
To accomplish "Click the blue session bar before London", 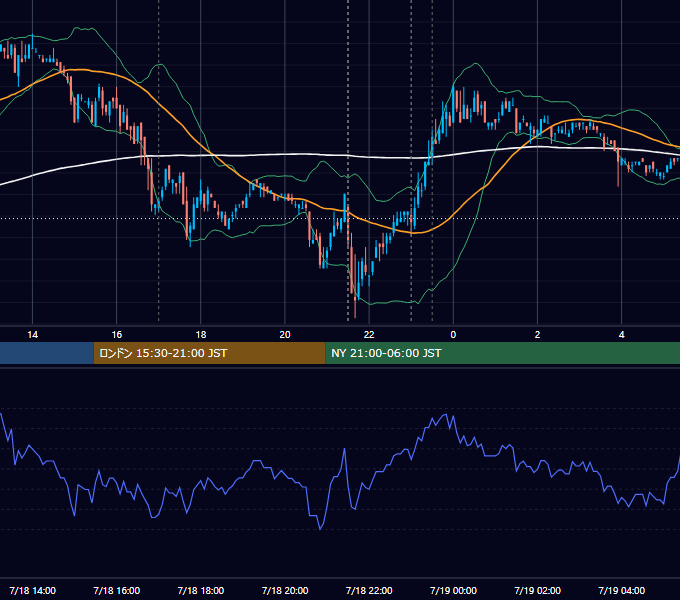I will click(46, 353).
